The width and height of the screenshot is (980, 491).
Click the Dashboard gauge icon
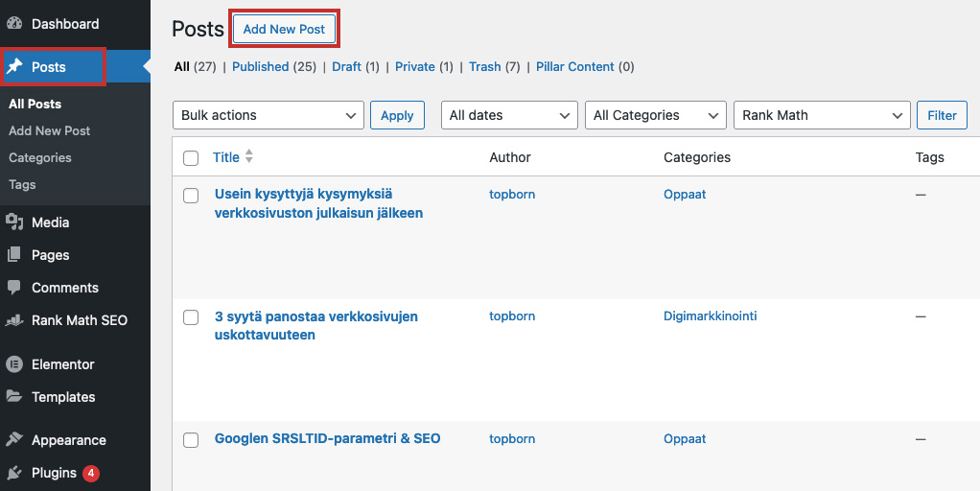14,24
